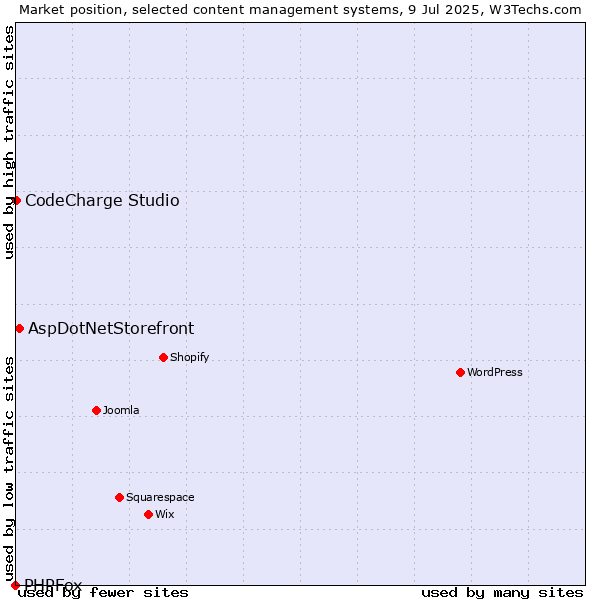
Task: Click the red Shopify data point
Action: pyautogui.click(x=163, y=357)
